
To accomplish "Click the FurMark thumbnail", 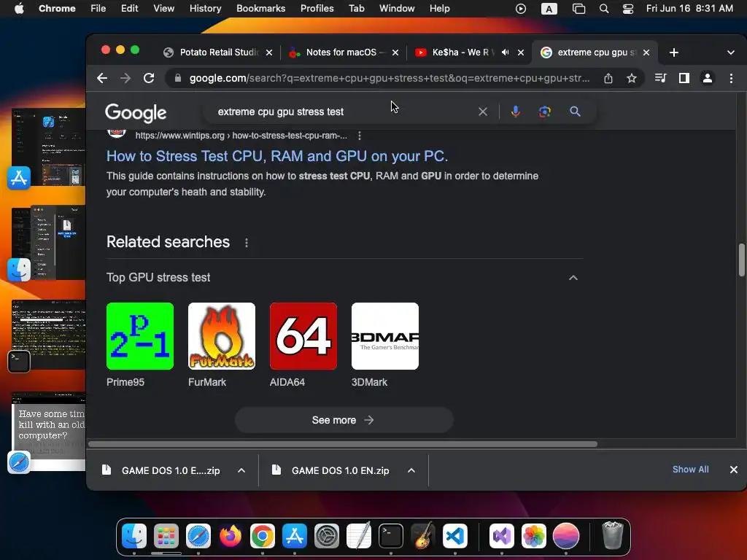I will [x=222, y=336].
